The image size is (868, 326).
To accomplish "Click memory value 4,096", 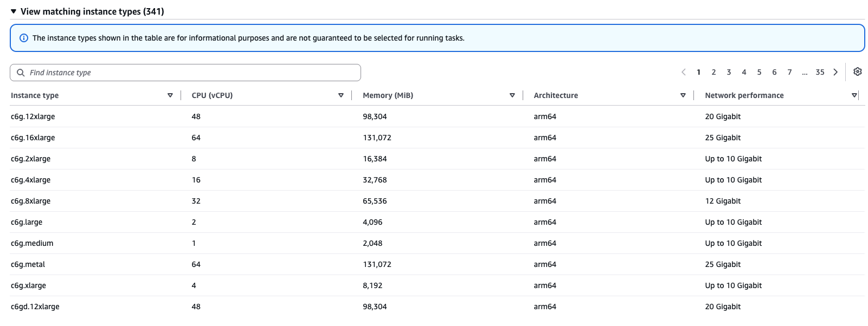I will [372, 222].
